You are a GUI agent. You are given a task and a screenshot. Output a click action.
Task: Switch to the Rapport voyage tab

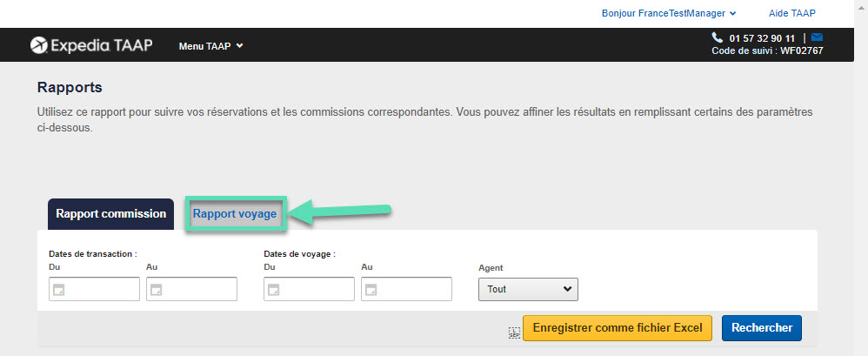[x=235, y=214]
